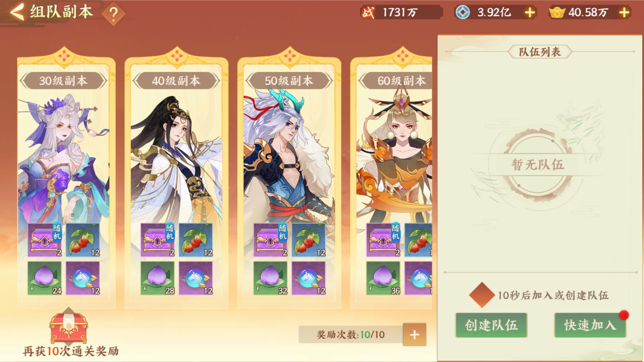Tap the red berry reward in 40级副本

point(196,240)
